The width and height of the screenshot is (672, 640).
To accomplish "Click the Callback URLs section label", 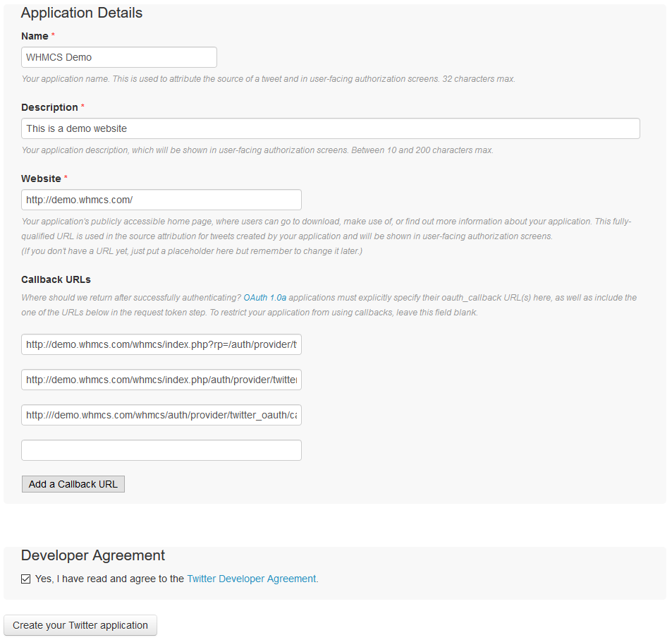I will 56,279.
